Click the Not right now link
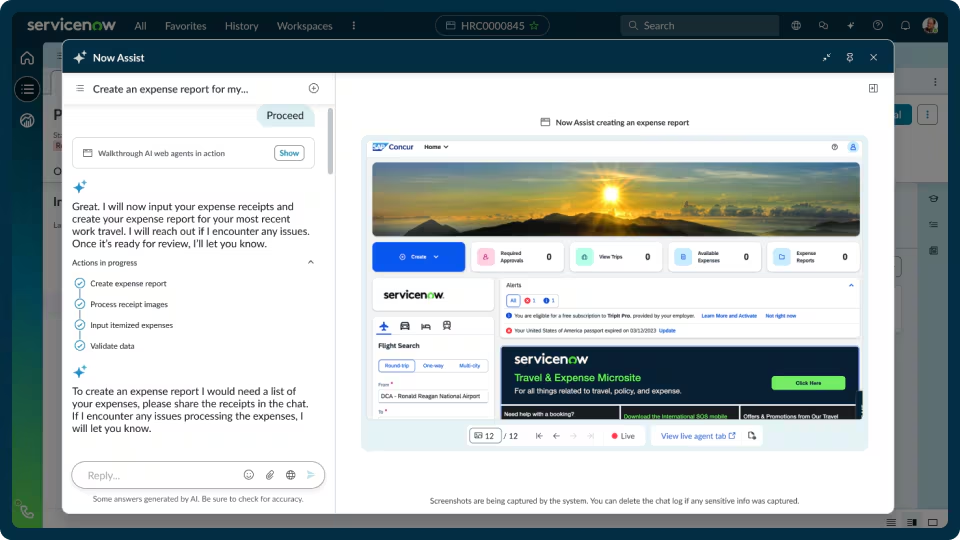Image resolution: width=960 pixels, height=540 pixels. click(x=781, y=316)
